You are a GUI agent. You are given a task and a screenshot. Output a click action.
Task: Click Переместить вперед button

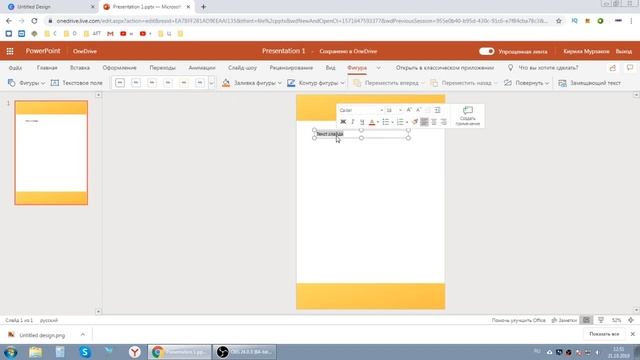click(386, 83)
